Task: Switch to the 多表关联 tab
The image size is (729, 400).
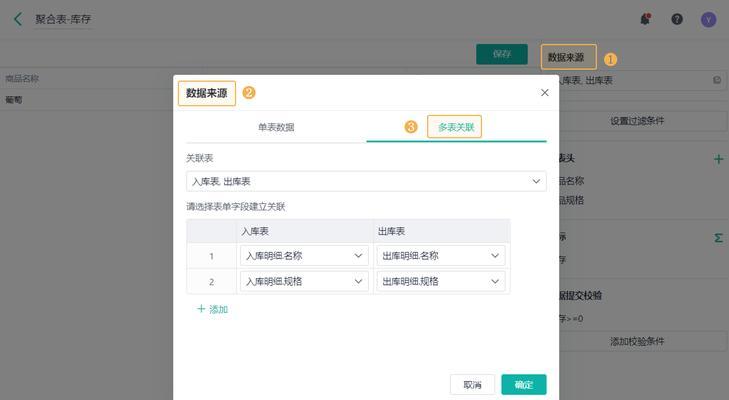Action: click(x=456, y=127)
